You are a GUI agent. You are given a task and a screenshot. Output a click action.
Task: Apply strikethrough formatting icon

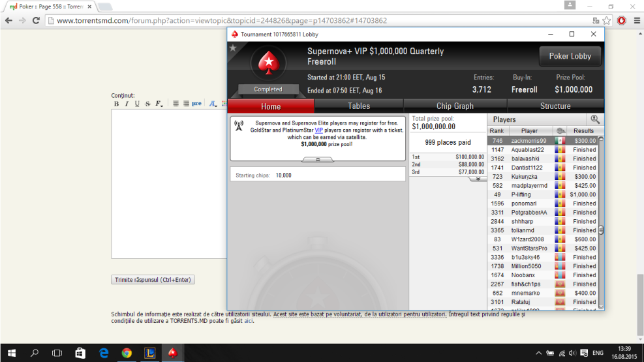[147, 104]
